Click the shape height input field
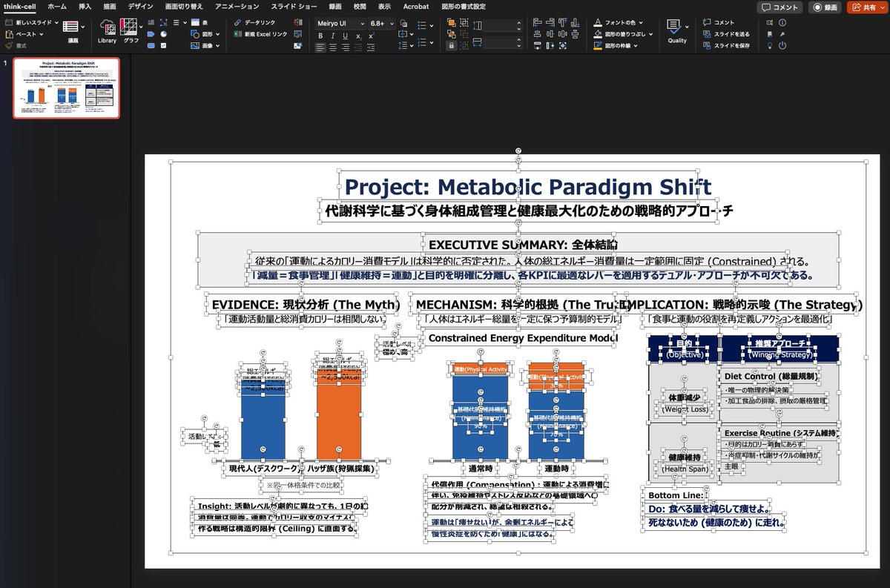Viewport: 890px width, 588px height. [x=502, y=25]
